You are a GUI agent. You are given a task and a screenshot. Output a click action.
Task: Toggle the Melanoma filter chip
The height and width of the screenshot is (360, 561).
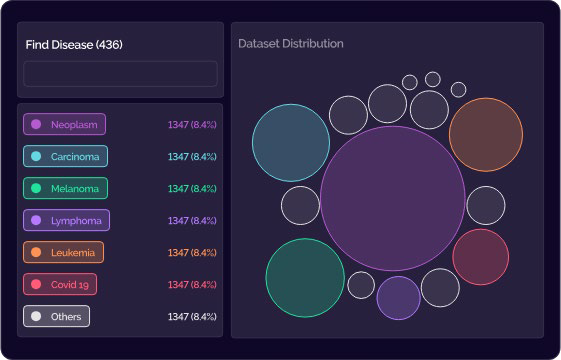(x=65, y=188)
